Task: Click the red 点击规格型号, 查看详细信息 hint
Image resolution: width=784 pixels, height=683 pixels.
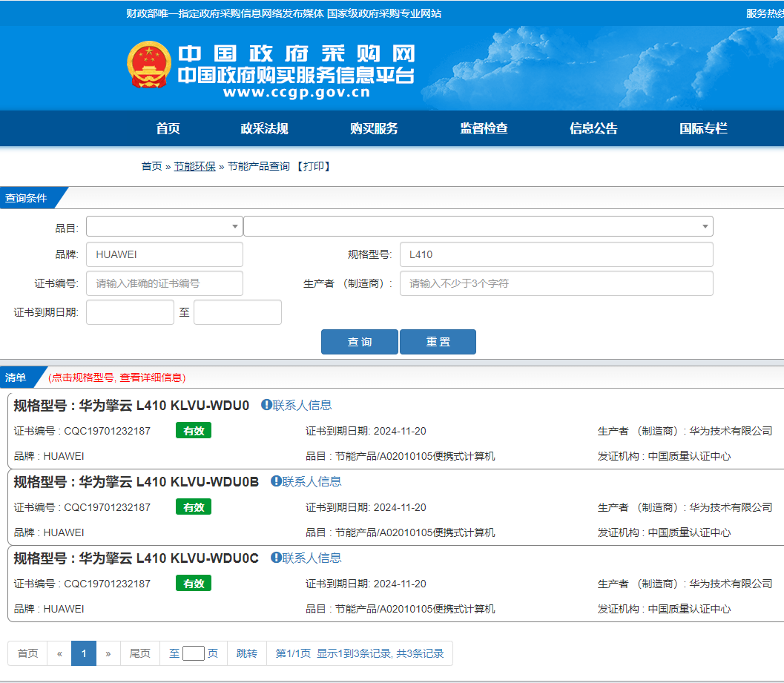Action: pyautogui.click(x=117, y=377)
